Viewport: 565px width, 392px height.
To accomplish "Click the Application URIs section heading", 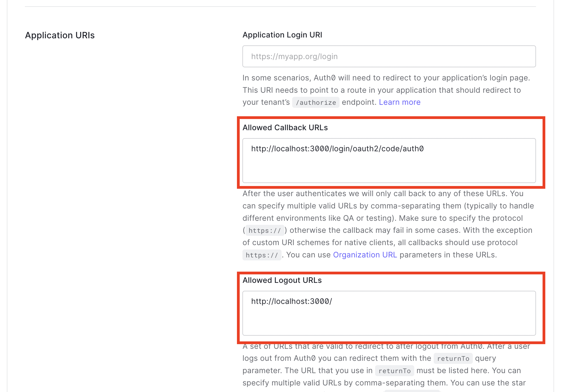I will coord(60,35).
